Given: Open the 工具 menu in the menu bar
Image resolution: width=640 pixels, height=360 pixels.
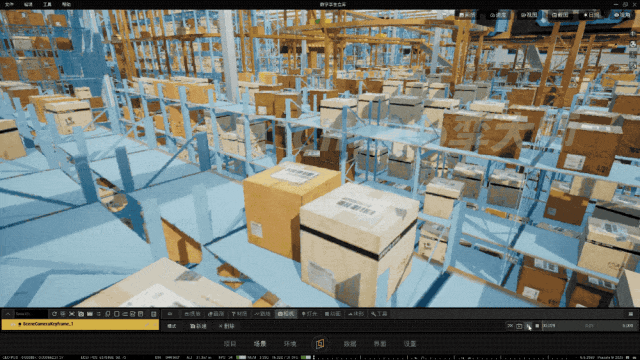Looking at the screenshot, I should click(x=47, y=4).
